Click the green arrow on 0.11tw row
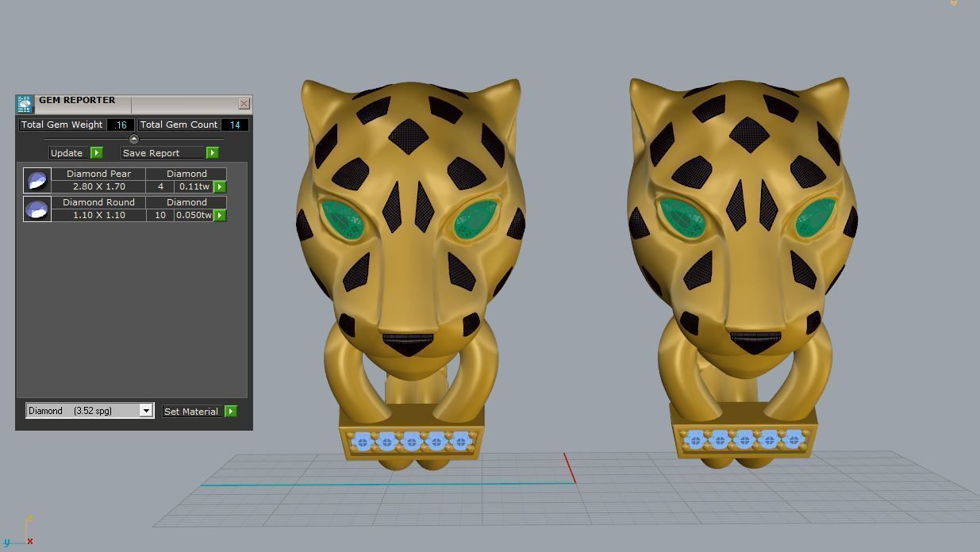This screenshot has height=552, width=980. 220,186
